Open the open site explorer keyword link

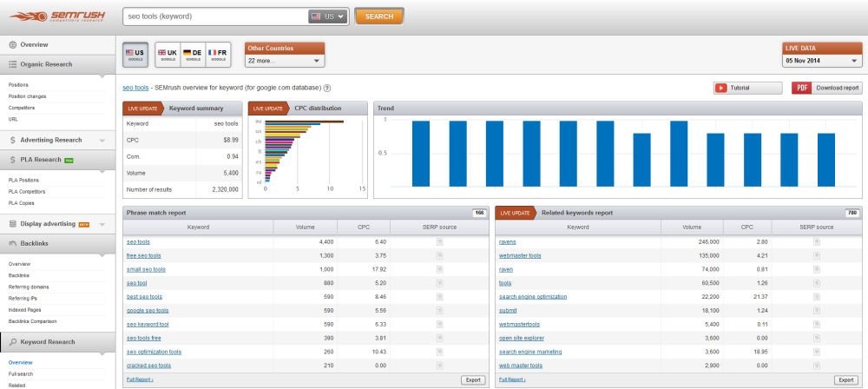[522, 338]
